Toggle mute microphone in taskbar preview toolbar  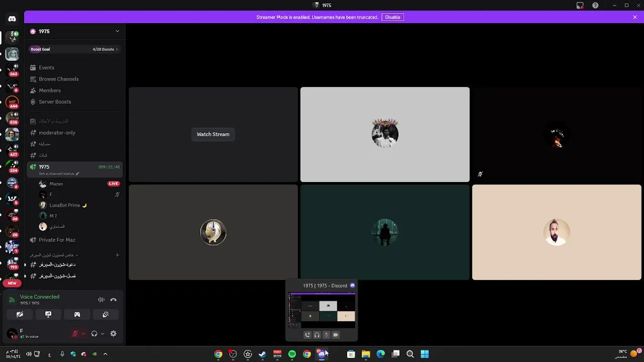point(326,335)
